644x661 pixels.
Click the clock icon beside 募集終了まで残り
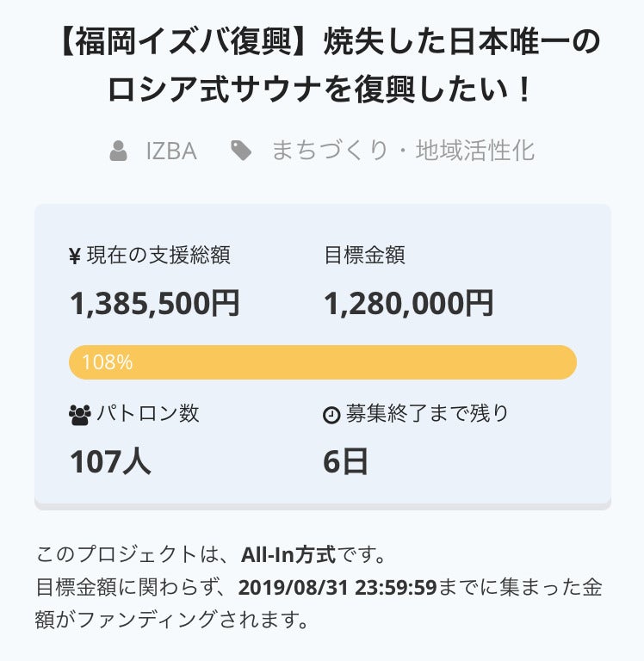click(x=331, y=415)
